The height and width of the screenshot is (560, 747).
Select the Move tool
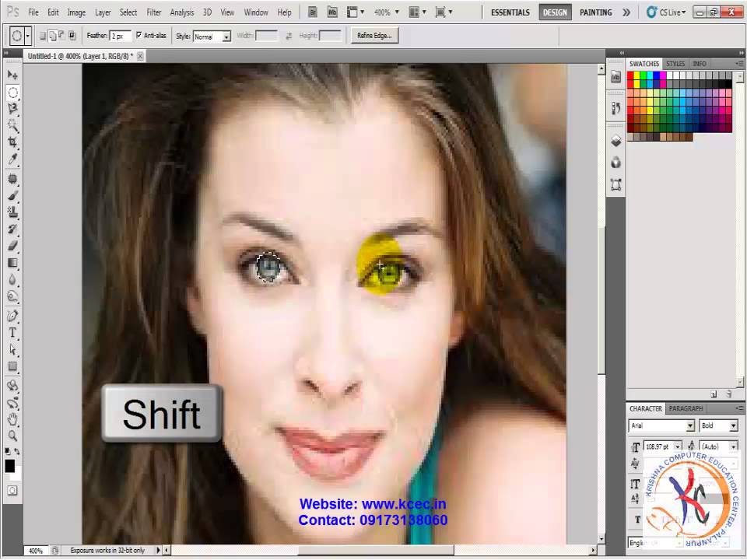[13, 75]
